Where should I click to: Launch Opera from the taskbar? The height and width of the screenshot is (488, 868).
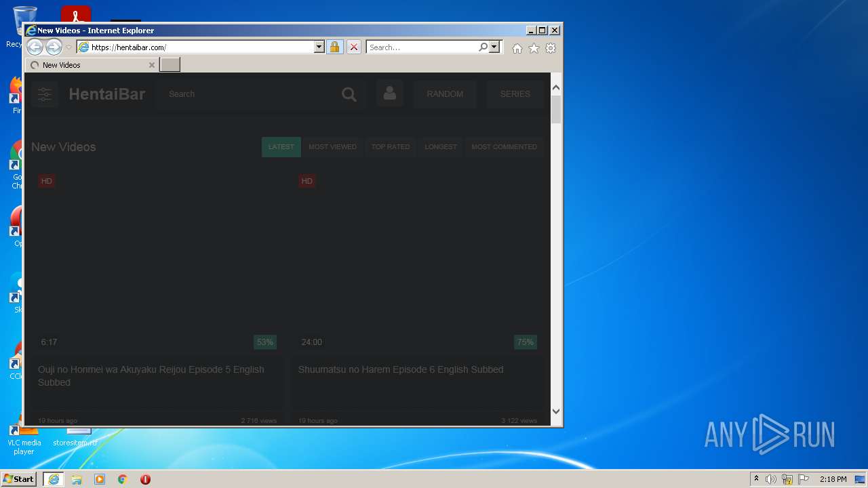[x=145, y=479]
